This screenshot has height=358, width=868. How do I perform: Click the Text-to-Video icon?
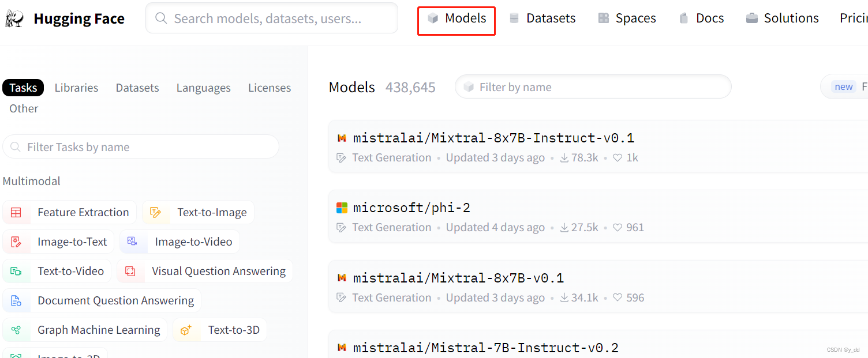coord(16,272)
